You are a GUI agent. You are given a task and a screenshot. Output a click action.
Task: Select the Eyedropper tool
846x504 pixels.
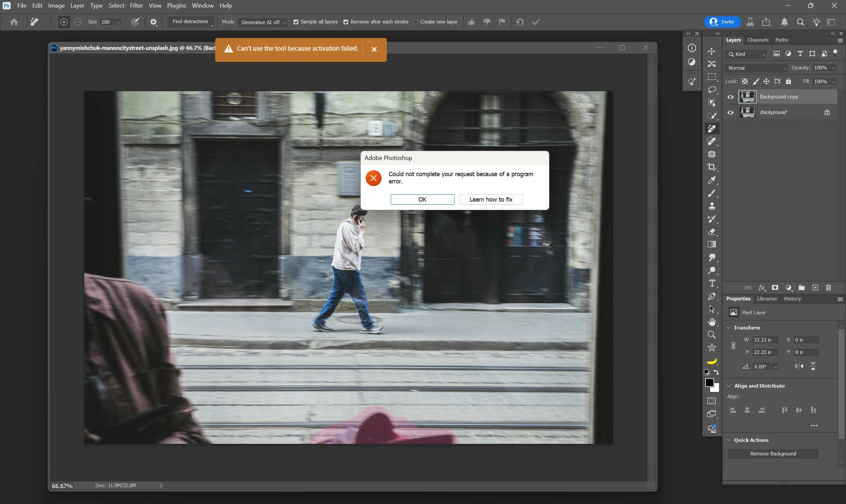click(711, 180)
